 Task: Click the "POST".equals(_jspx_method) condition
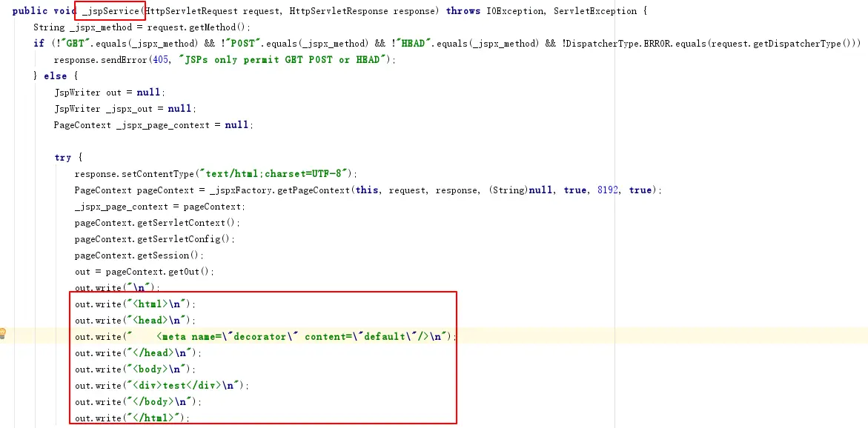[296, 43]
